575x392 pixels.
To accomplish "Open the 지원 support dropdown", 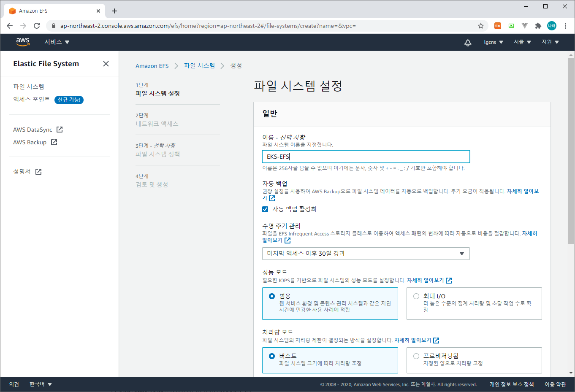I will [550, 42].
